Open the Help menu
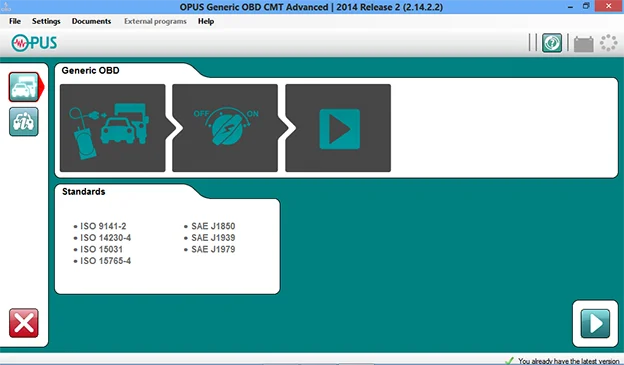Viewport: 624px width, 365px height. tap(206, 21)
